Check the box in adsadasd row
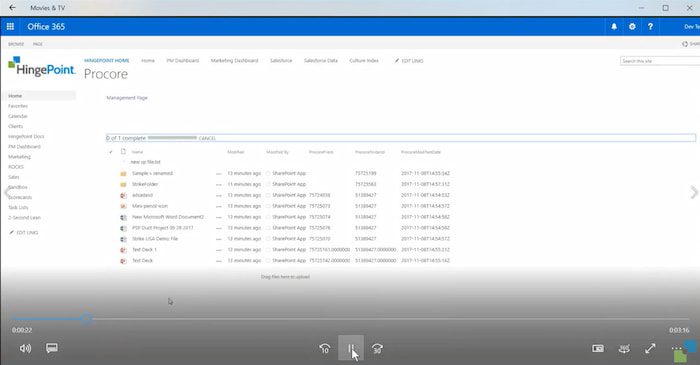The image size is (700, 365). coord(268,195)
